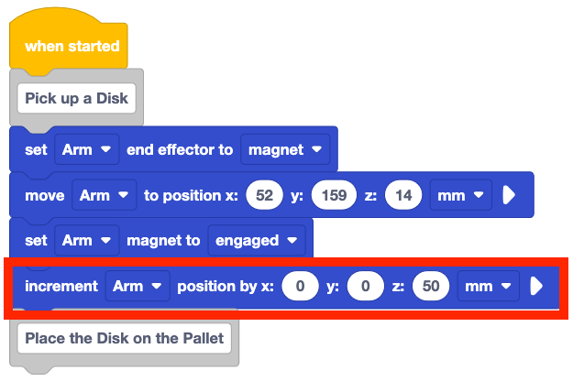The height and width of the screenshot is (392, 584).
Task: Click 'Place the Disk on the Pallet' comment
Action: (125, 338)
